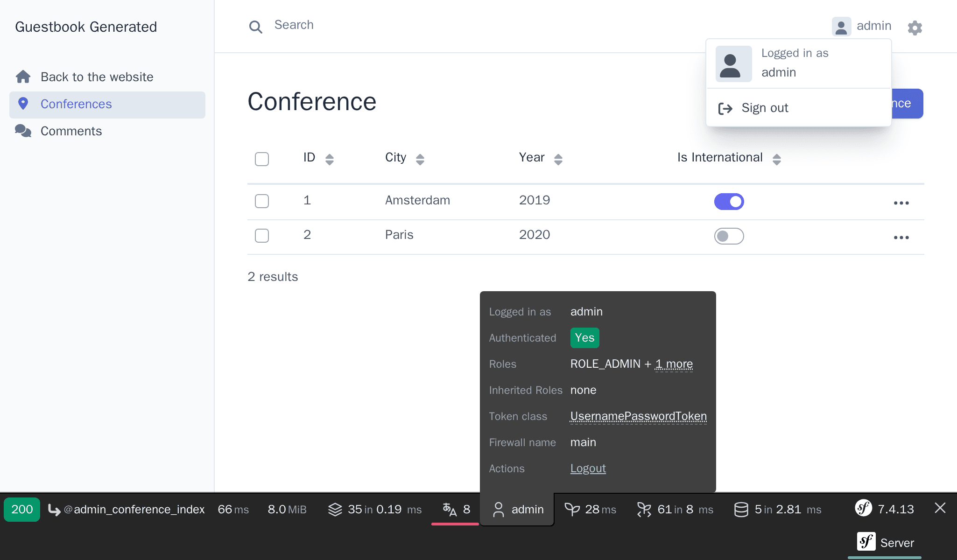Open the @admin_conference_index route link
957x560 pixels.
[134, 509]
